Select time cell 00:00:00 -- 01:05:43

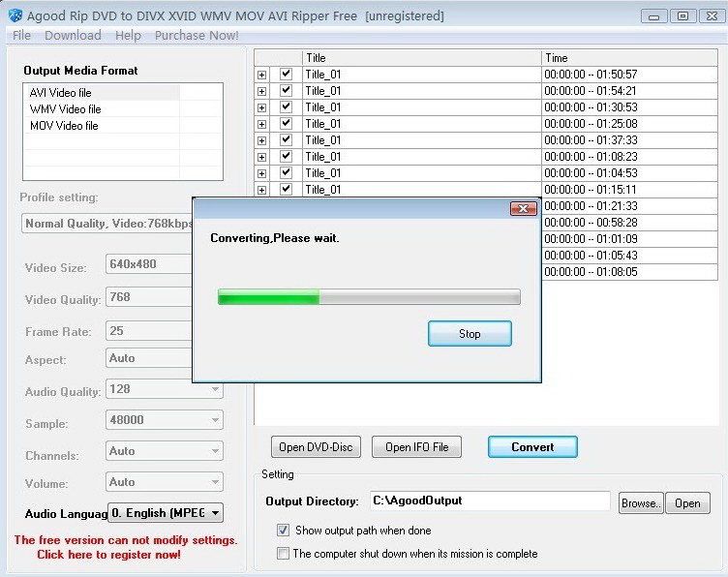coord(629,256)
